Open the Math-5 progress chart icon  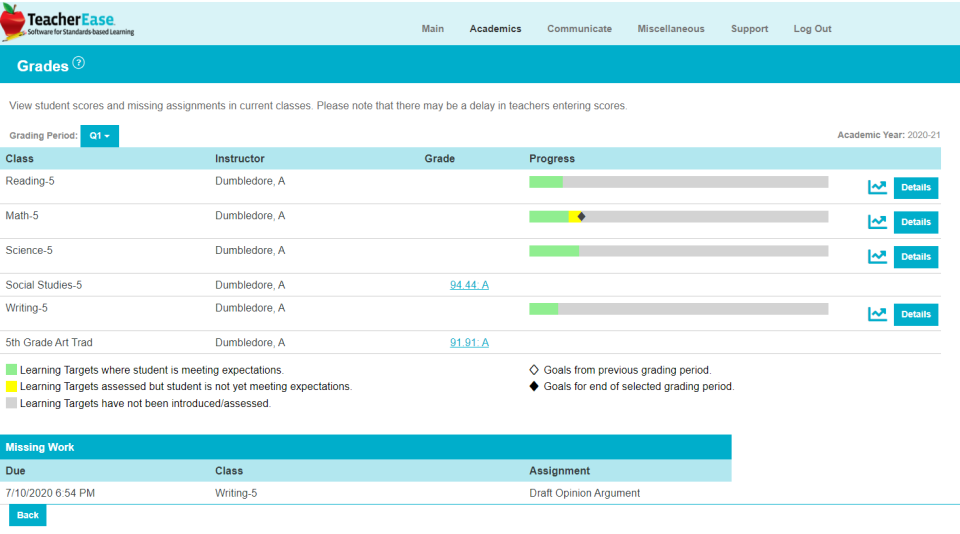(x=877, y=222)
